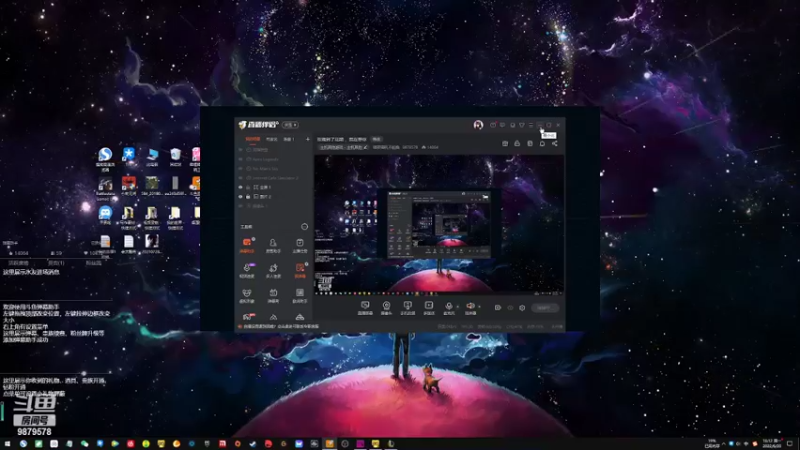Open the microphone dropdown arrow in bottom toolbar
This screenshot has height=450, width=800.
[457, 307]
